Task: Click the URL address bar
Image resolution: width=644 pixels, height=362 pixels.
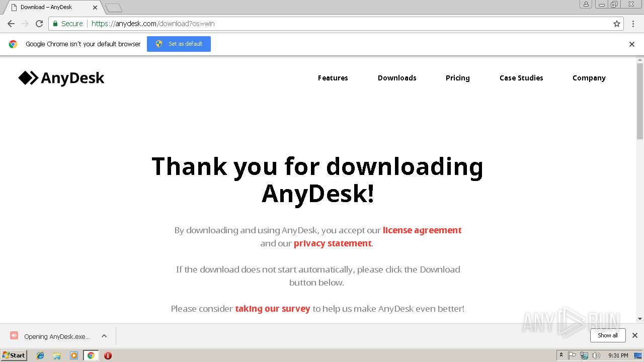Action: click(336, 24)
